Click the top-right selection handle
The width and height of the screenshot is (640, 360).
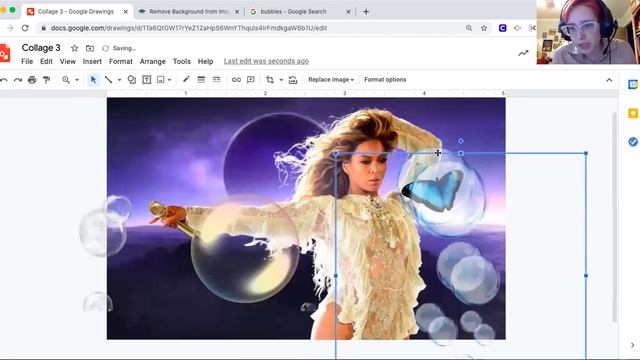point(586,153)
